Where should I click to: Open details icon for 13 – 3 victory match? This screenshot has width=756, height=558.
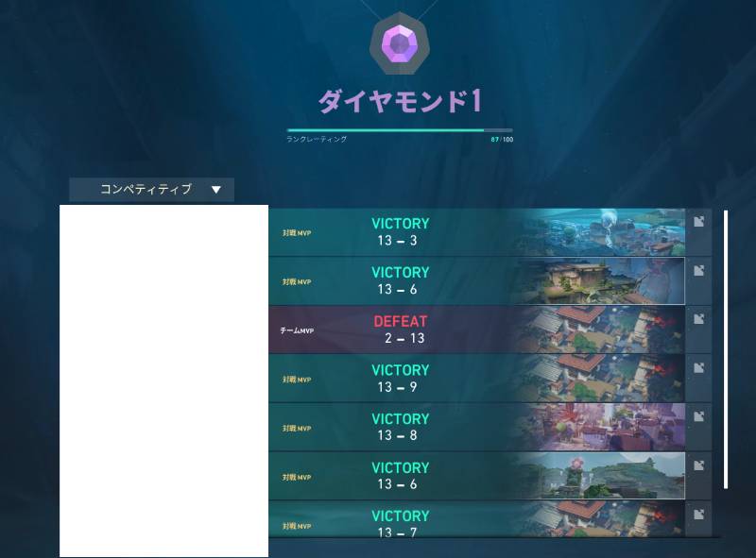click(x=698, y=222)
